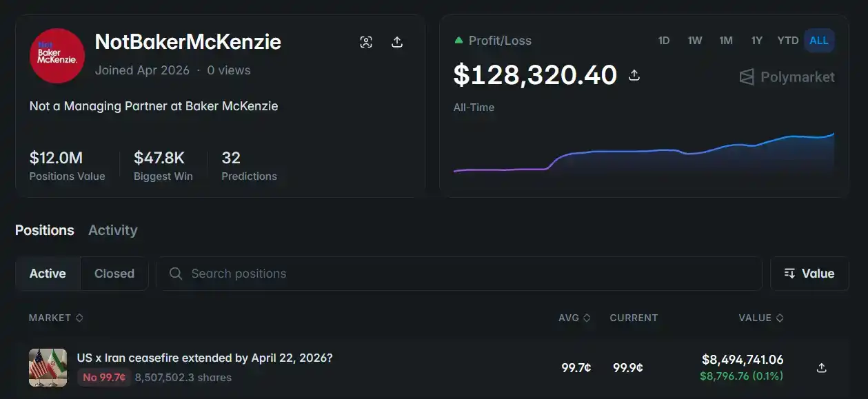The image size is (868, 399).
Task: Click the share icon in profile header
Action: 397,42
